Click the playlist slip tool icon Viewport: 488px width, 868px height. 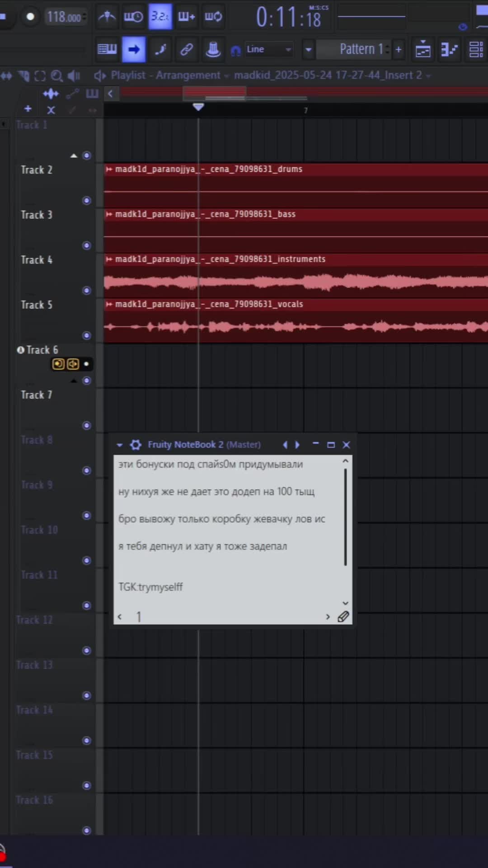(6, 75)
